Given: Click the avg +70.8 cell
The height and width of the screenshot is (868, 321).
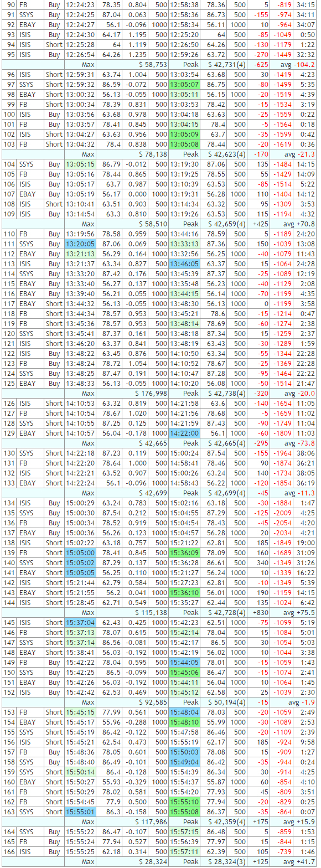Looking at the screenshot, I should (299, 224).
